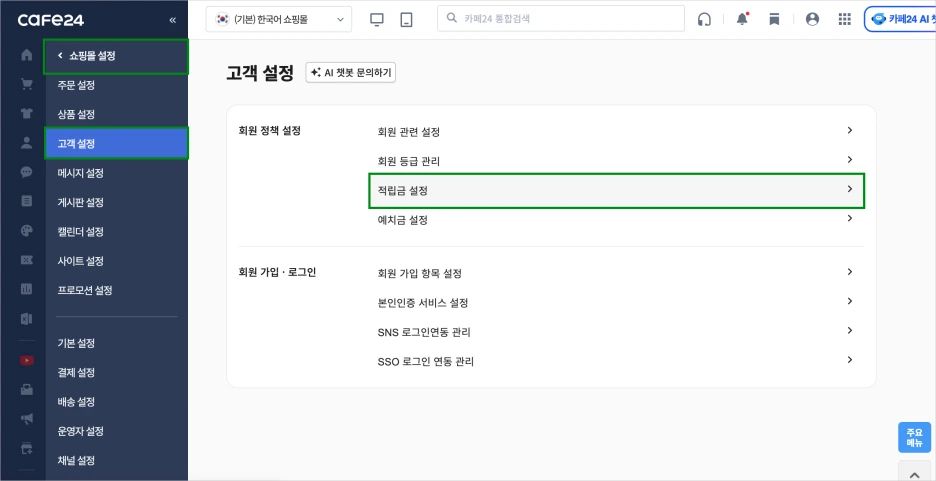Click the chevron on the 본인인증 서비스 설정 row
The width and height of the screenshot is (936, 481).
(x=850, y=301)
